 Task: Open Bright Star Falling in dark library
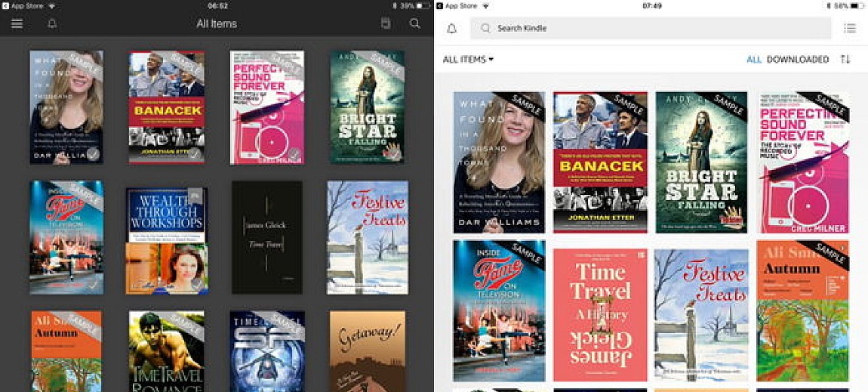367,107
